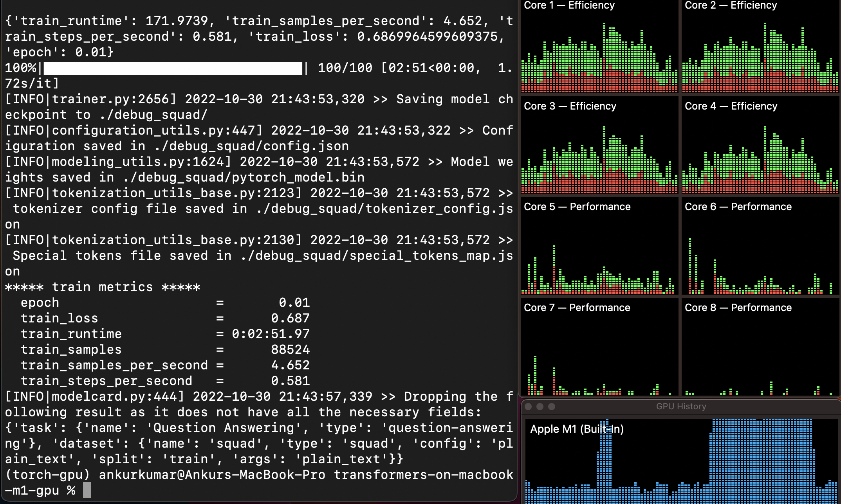This screenshot has height=504, width=841.
Task: Select the Core 4 Efficiency usage graph
Action: (x=760, y=153)
